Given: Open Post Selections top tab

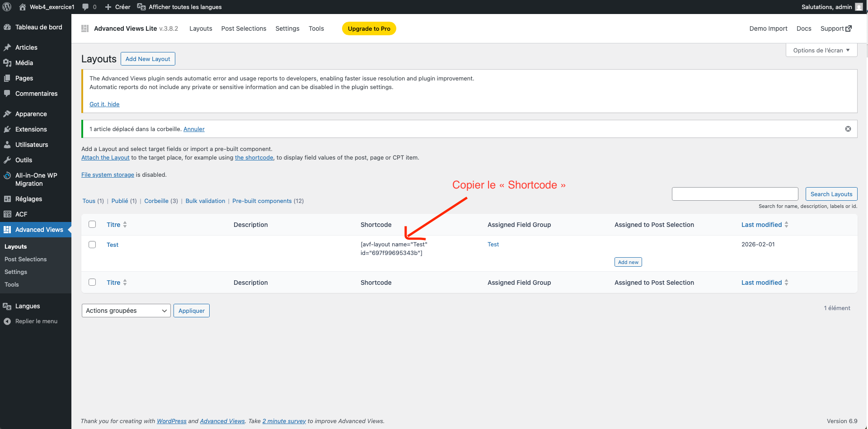Looking at the screenshot, I should pos(244,28).
